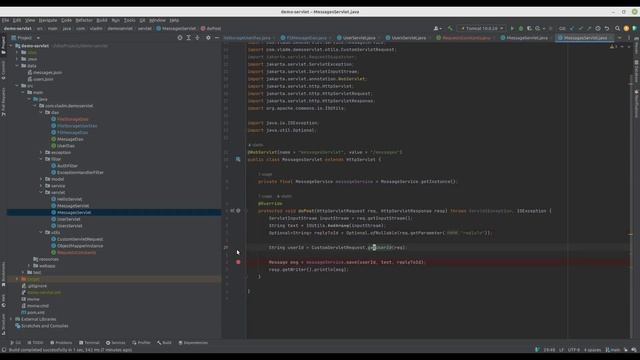The image size is (640, 360).
Task: Open the Tomcat run configuration dropdown
Action: 482,29
